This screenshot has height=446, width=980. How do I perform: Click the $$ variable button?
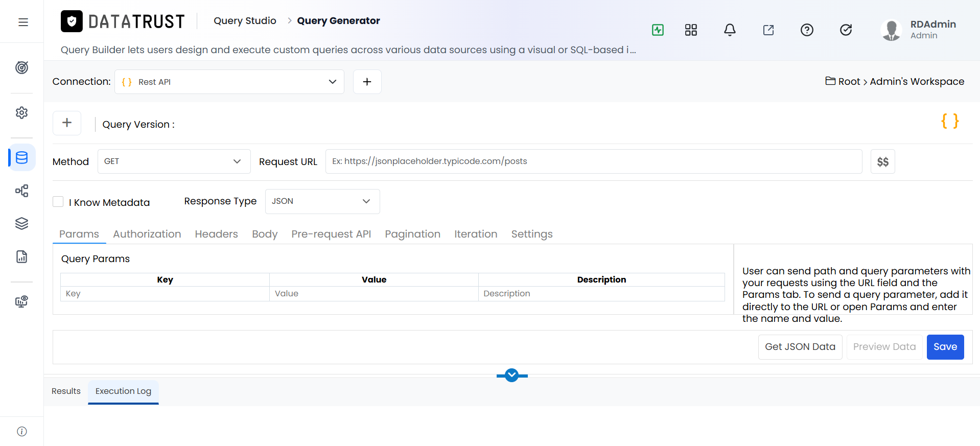click(883, 161)
